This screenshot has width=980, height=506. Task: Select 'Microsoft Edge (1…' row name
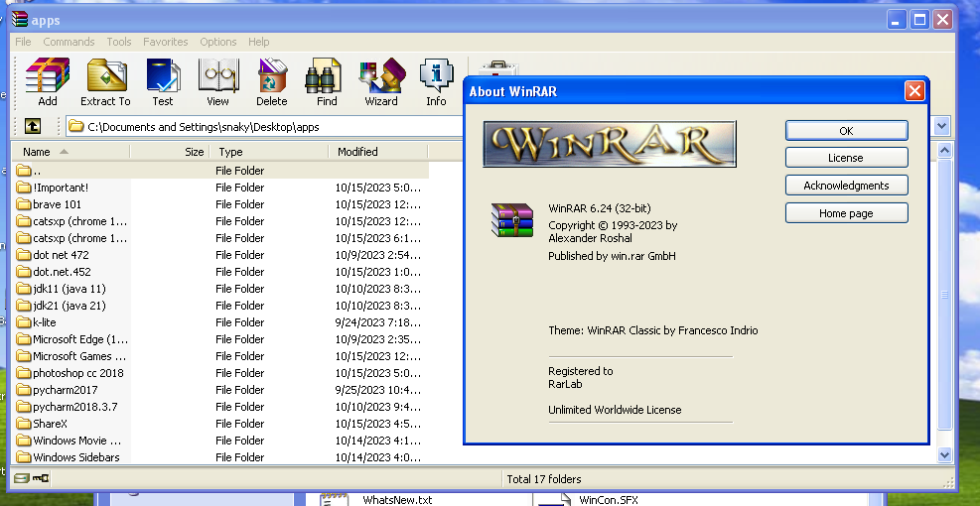point(80,339)
